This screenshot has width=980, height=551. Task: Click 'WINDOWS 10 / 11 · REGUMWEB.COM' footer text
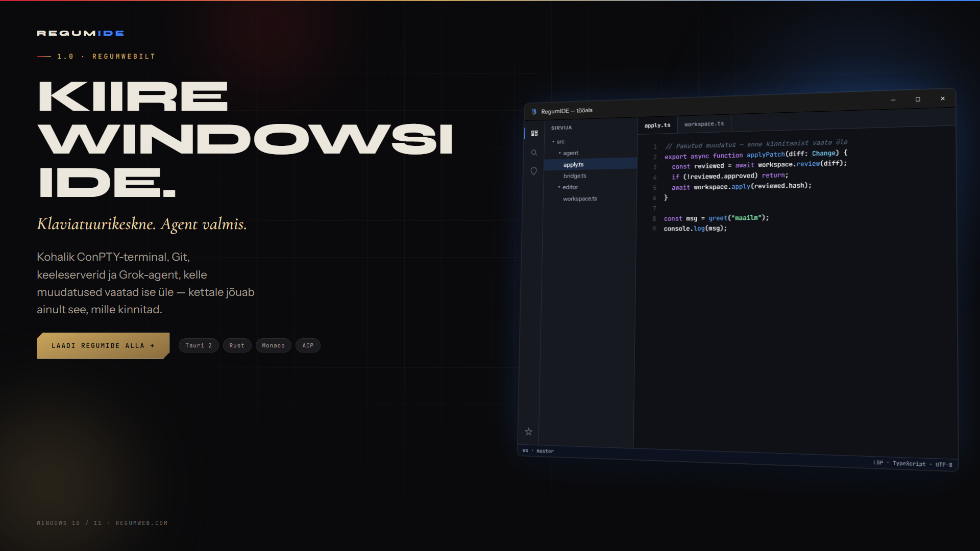(x=102, y=523)
